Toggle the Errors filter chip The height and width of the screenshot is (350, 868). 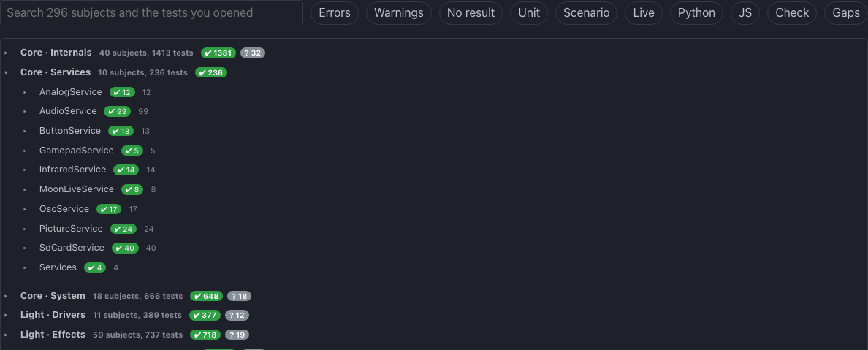pyautogui.click(x=335, y=12)
